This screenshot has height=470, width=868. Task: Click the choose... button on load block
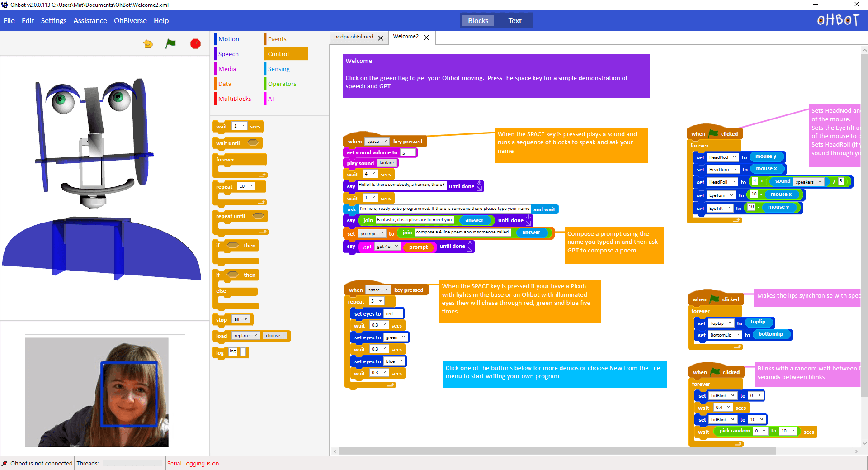[274, 336]
